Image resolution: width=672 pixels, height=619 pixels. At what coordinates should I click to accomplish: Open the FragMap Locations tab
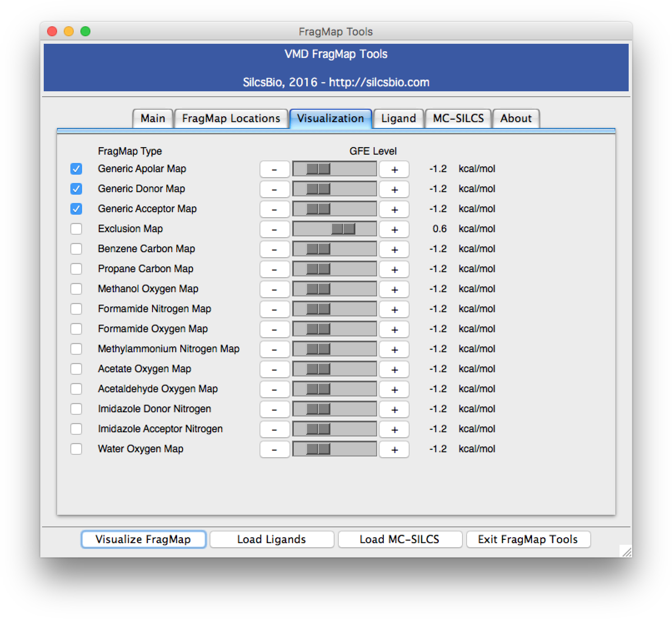[231, 118]
